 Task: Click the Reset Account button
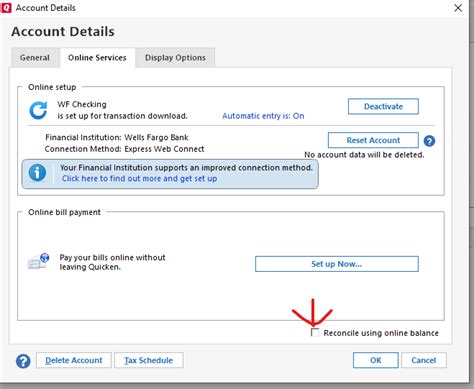pyautogui.click(x=373, y=140)
